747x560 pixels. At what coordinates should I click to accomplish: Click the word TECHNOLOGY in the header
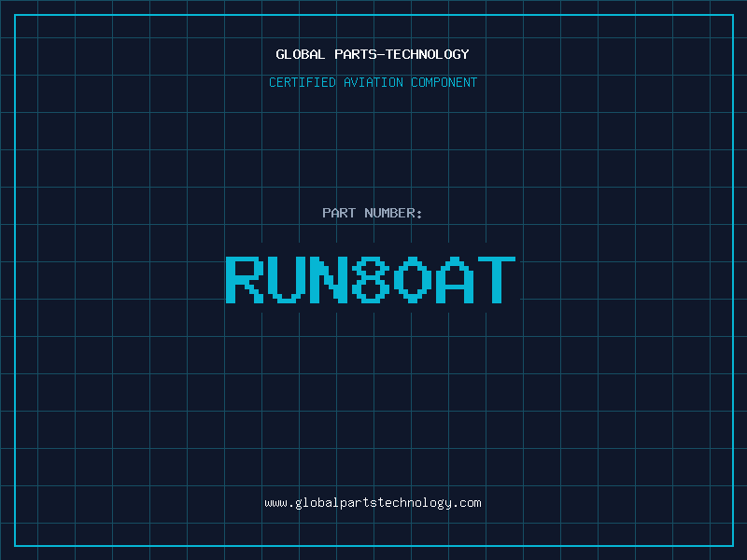[x=427, y=54]
